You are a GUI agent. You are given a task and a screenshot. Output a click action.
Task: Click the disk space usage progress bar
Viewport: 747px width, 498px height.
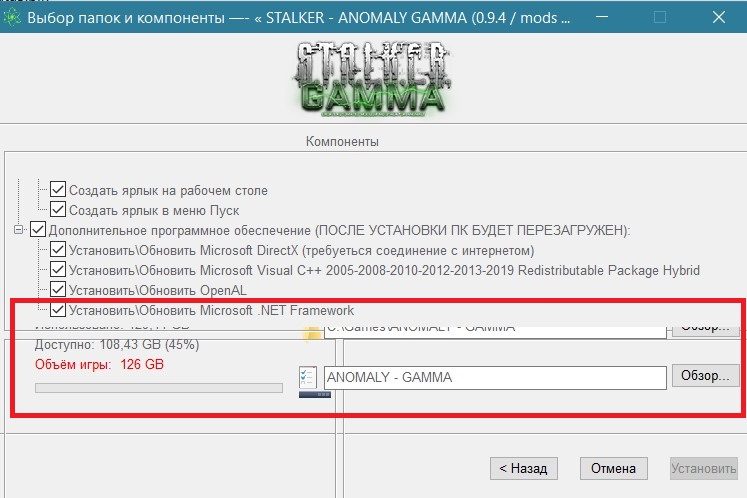point(159,388)
